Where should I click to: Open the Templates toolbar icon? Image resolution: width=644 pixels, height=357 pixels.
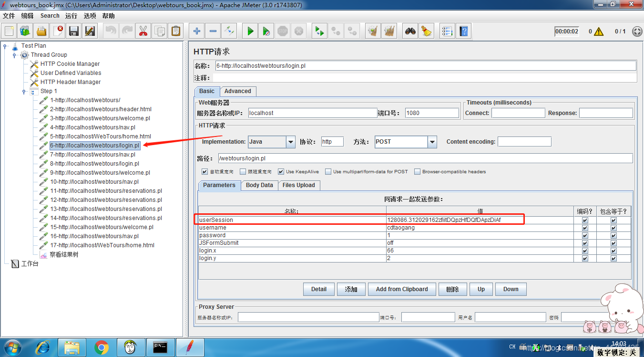(25, 31)
